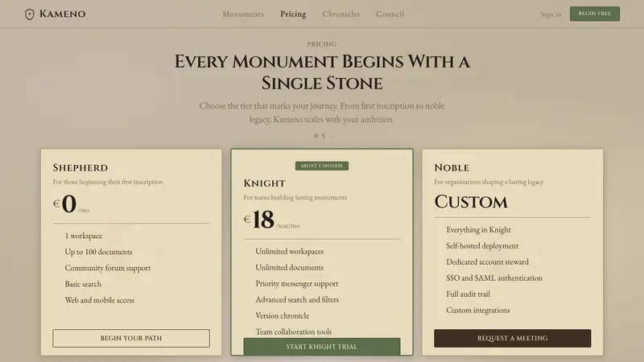Click 'Self-hosted deployment' feature

482,246
